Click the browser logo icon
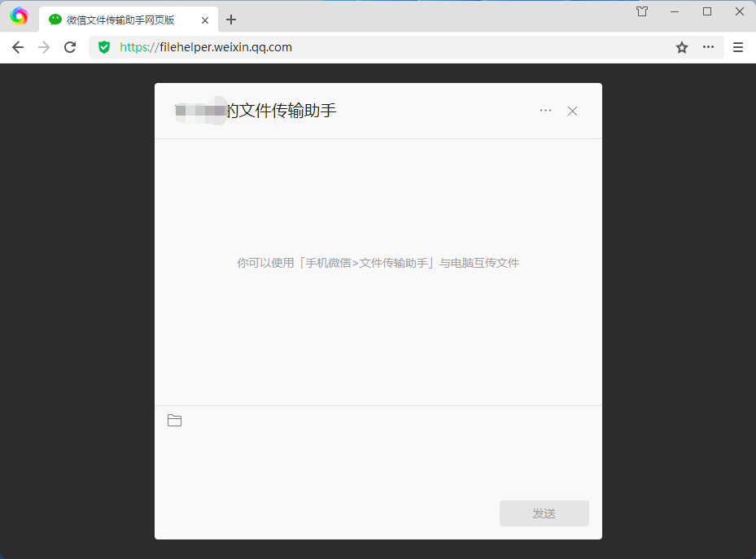The image size is (756, 559). [x=19, y=16]
